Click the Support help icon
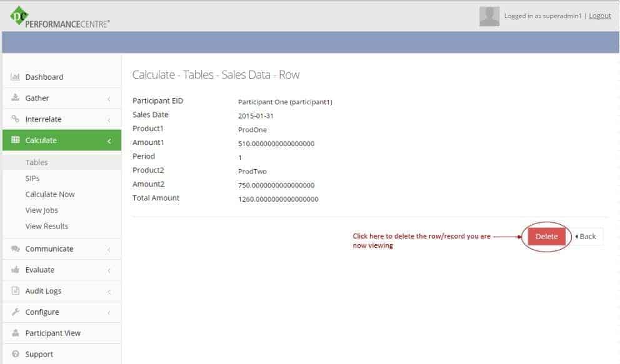The width and height of the screenshot is (620, 364). (x=15, y=354)
